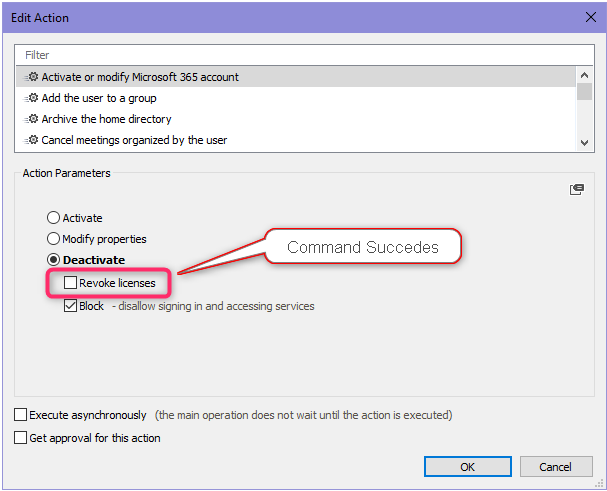Click the Filter input field
The height and width of the screenshot is (491, 607).
(300, 55)
